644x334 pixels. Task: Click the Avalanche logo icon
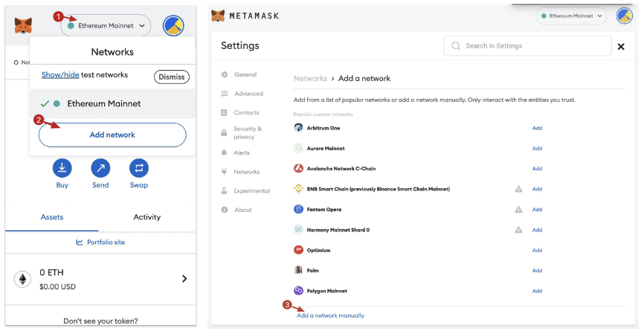tap(299, 168)
